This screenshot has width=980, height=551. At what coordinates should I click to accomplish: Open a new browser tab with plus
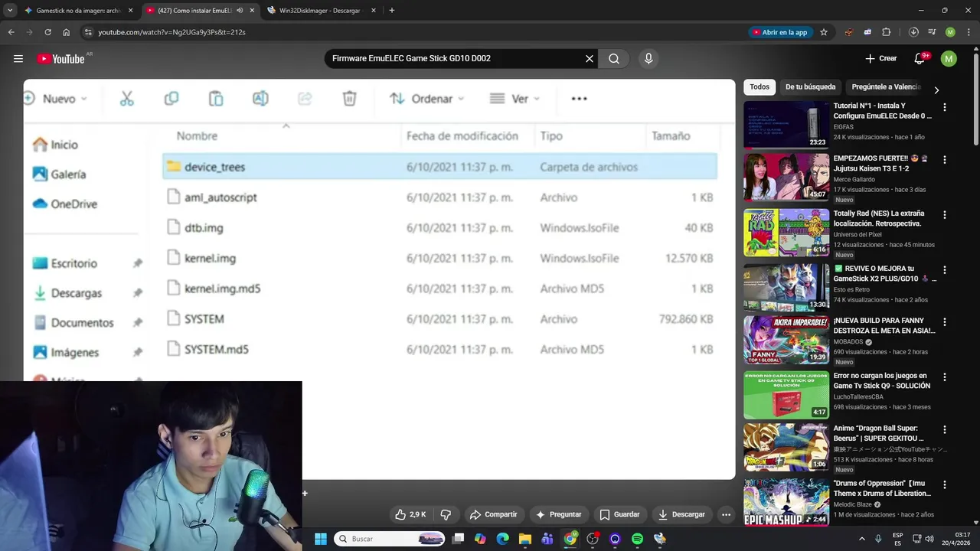(x=392, y=11)
